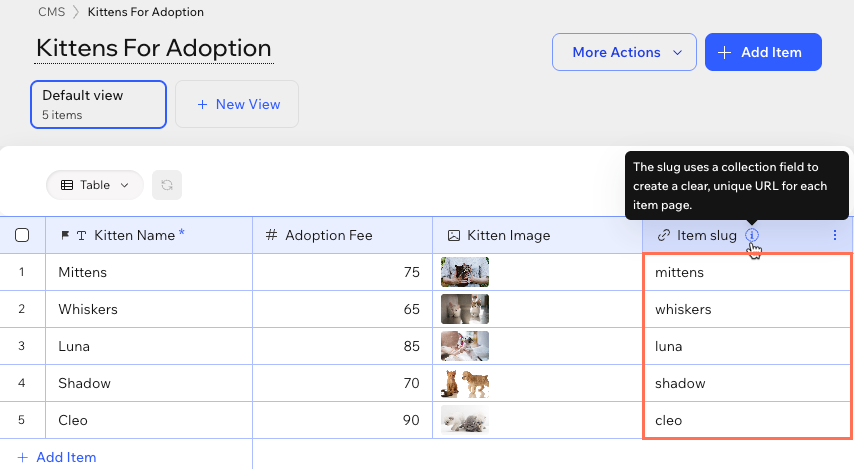854x469 pixels.
Task: Open the Item slug column options menu
Action: 834,235
